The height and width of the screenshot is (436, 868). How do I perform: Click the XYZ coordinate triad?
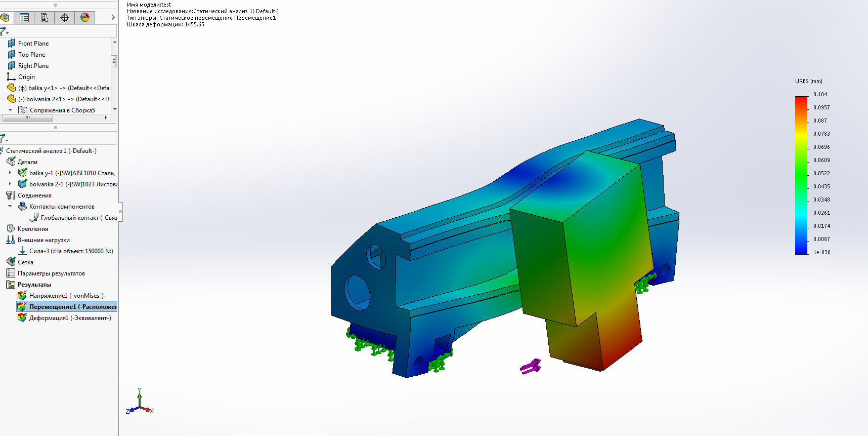click(x=140, y=402)
